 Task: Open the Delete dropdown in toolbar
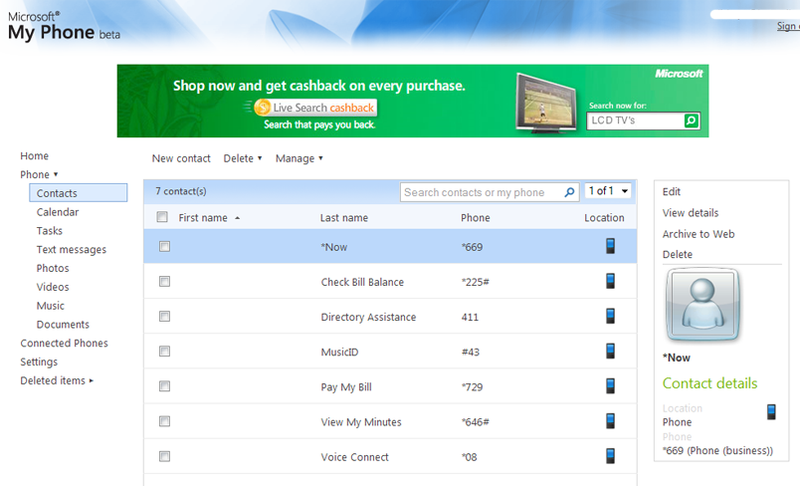243,159
